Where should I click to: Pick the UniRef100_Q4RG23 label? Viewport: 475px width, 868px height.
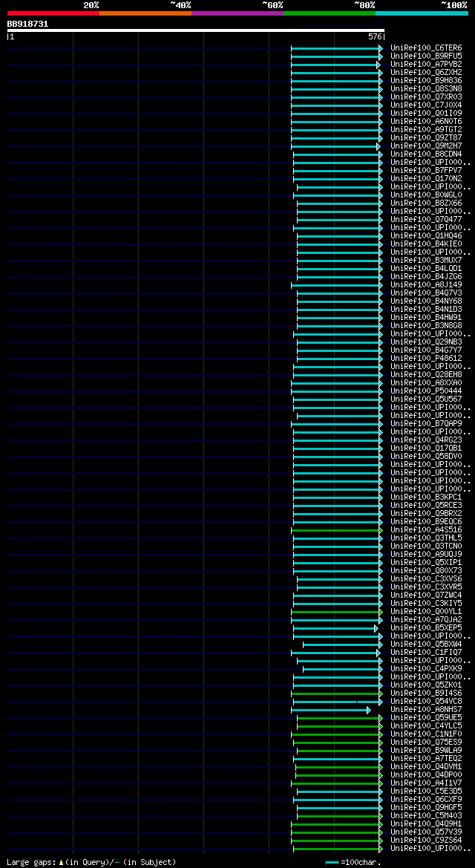(x=426, y=440)
